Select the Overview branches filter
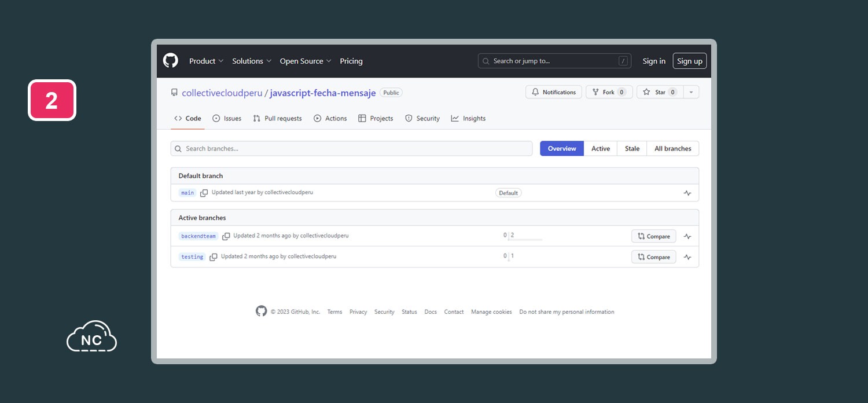Viewport: 868px width, 403px height. [x=562, y=149]
